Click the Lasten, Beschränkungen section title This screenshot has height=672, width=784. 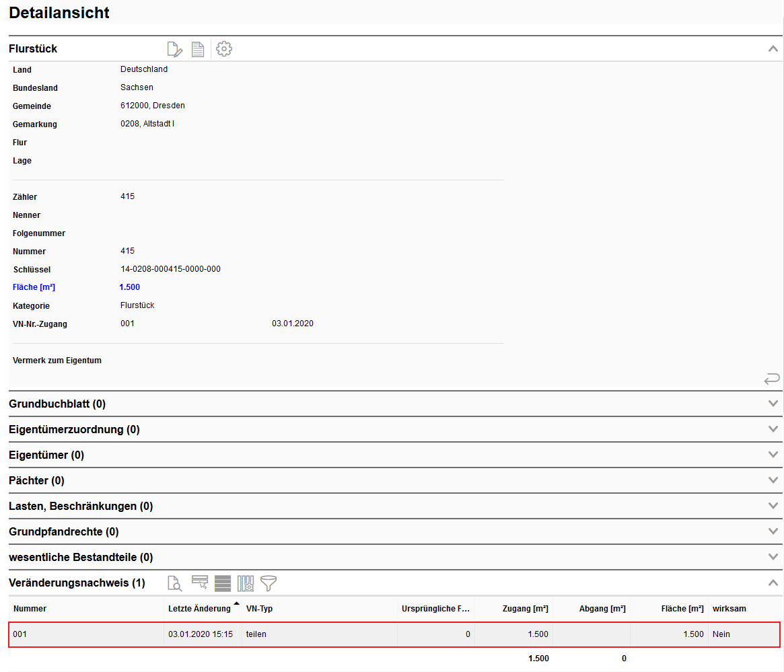(81, 507)
